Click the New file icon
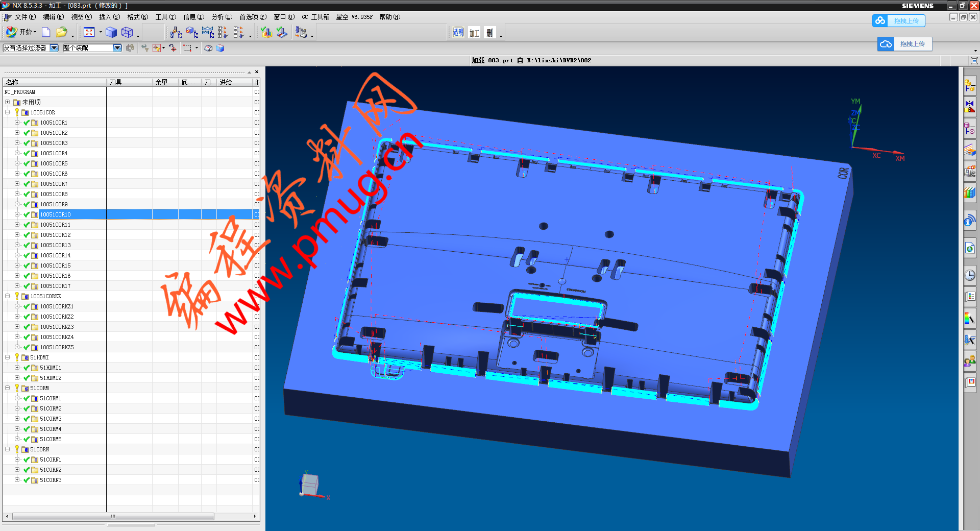 pyautogui.click(x=46, y=32)
